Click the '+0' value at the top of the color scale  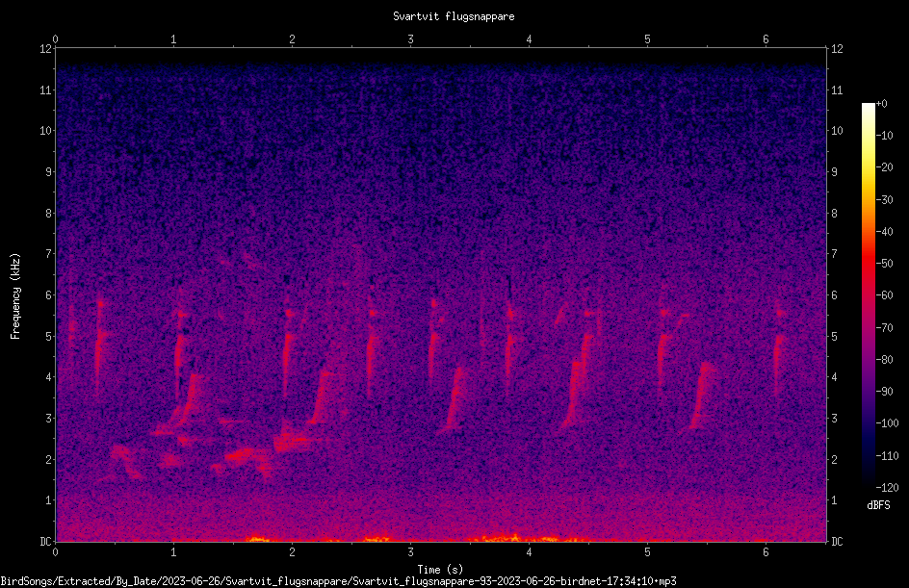coord(881,104)
